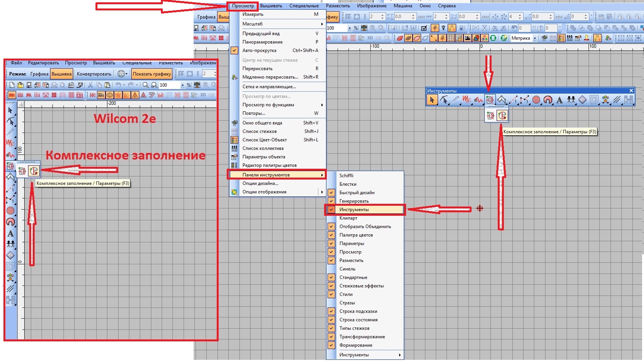Toggle checked Инструменты toolbar entry
The image size is (644, 361).
(x=365, y=210)
